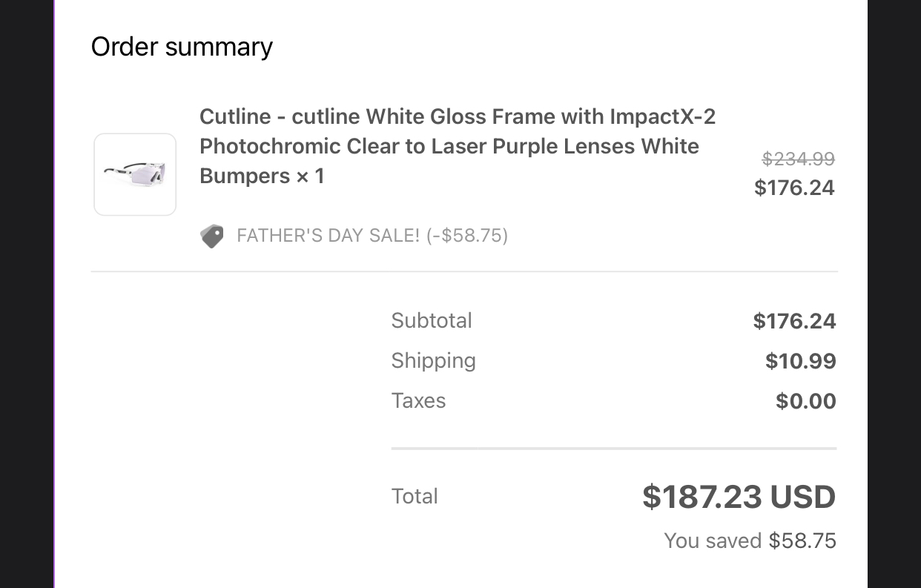This screenshot has width=921, height=588.
Task: Click the discounted $176.24 item price
Action: (x=794, y=188)
